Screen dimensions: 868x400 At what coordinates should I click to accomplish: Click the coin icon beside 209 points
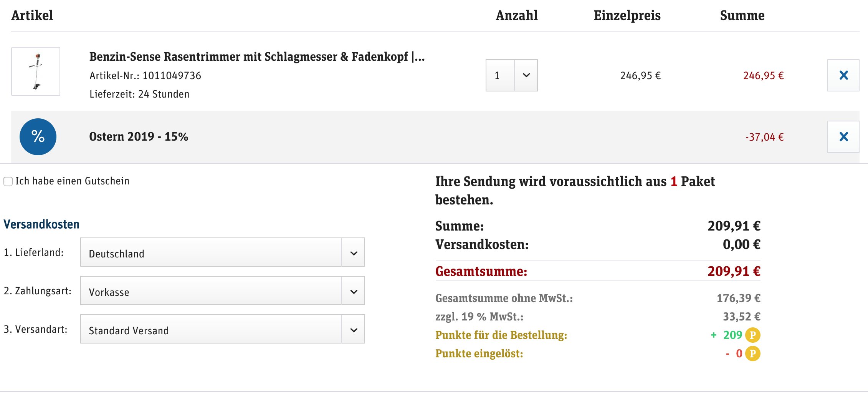coord(752,335)
